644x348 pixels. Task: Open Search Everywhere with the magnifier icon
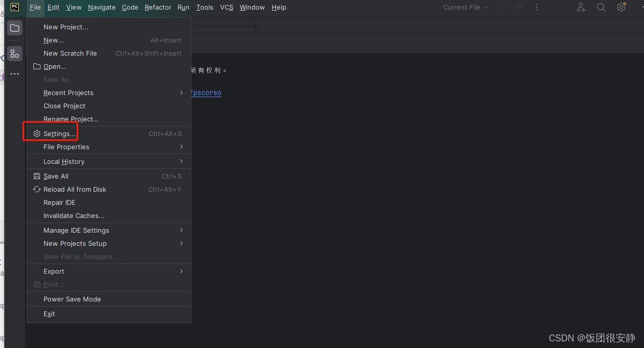[600, 7]
